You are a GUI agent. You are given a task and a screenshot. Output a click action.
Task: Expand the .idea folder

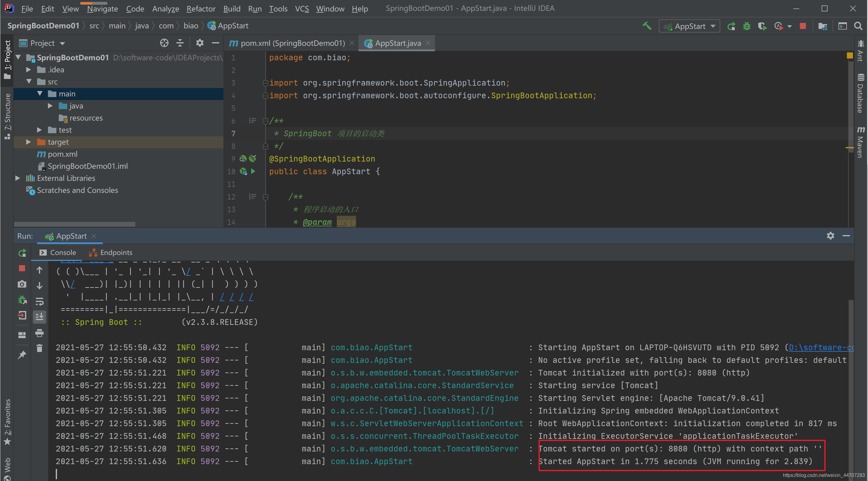pyautogui.click(x=29, y=69)
